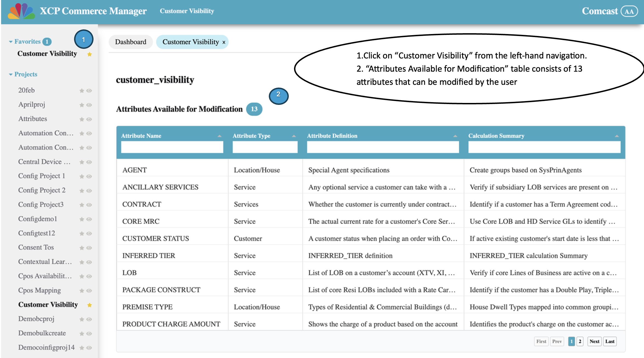Screen dimensions: 644x358
Task: Click the Comcast peacock logo icon
Action: (21, 11)
